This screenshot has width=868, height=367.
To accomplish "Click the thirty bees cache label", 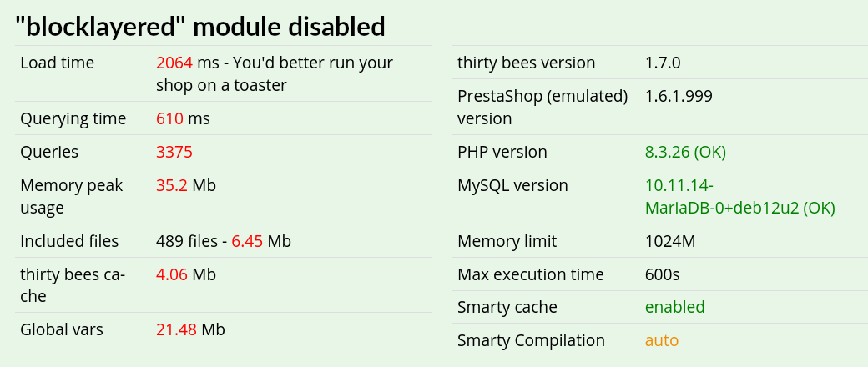I will 73,285.
